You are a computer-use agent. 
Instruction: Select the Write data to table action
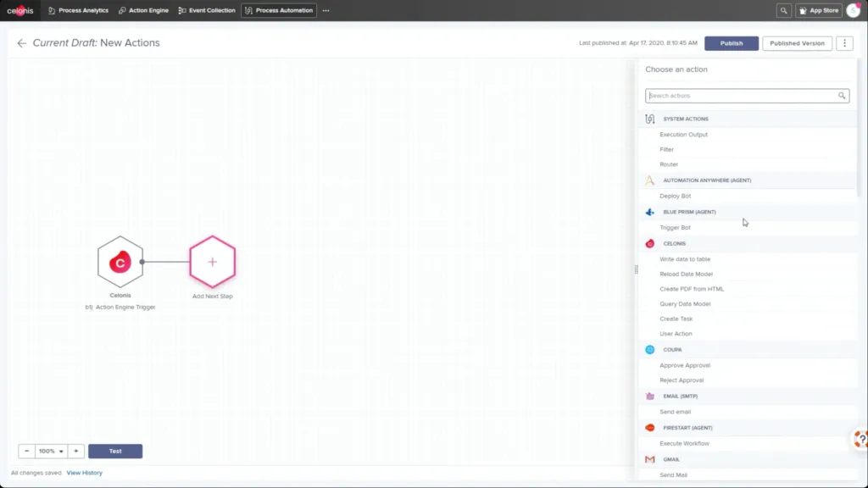coord(685,259)
